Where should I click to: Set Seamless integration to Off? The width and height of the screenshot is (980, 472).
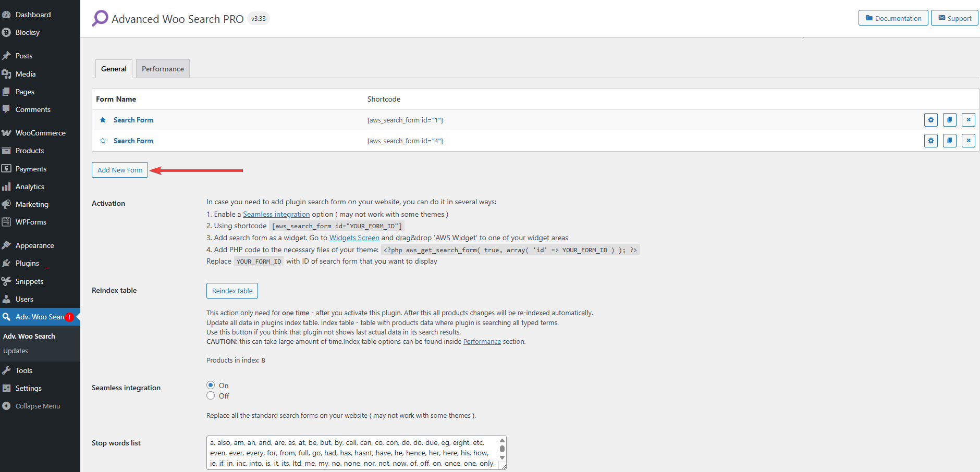coord(211,396)
